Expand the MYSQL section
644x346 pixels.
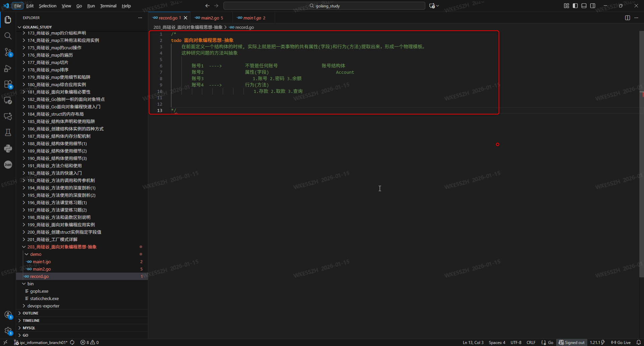82,328
